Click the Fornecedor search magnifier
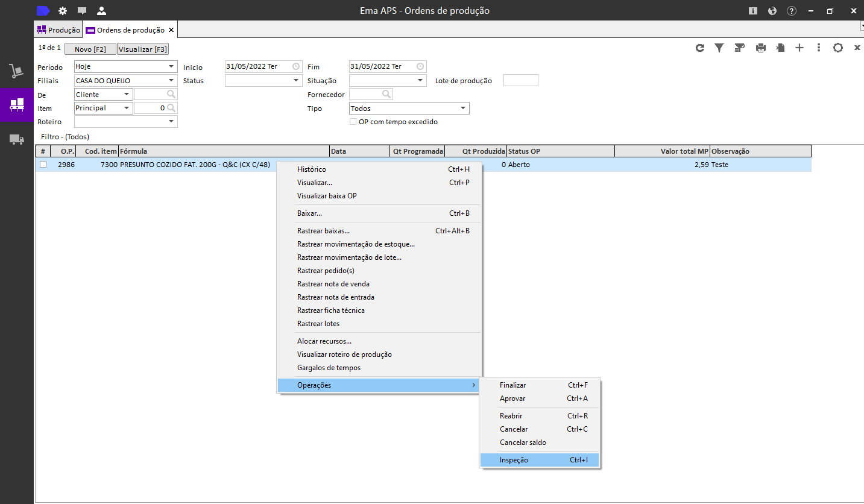 387,95
